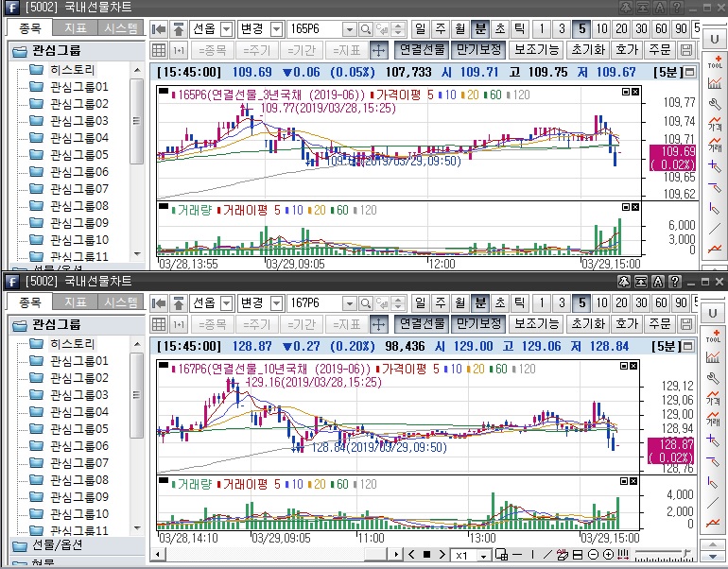Switch to the 시스템 tab in lower panel
Viewport: 728px width, 569px height.
click(121, 302)
